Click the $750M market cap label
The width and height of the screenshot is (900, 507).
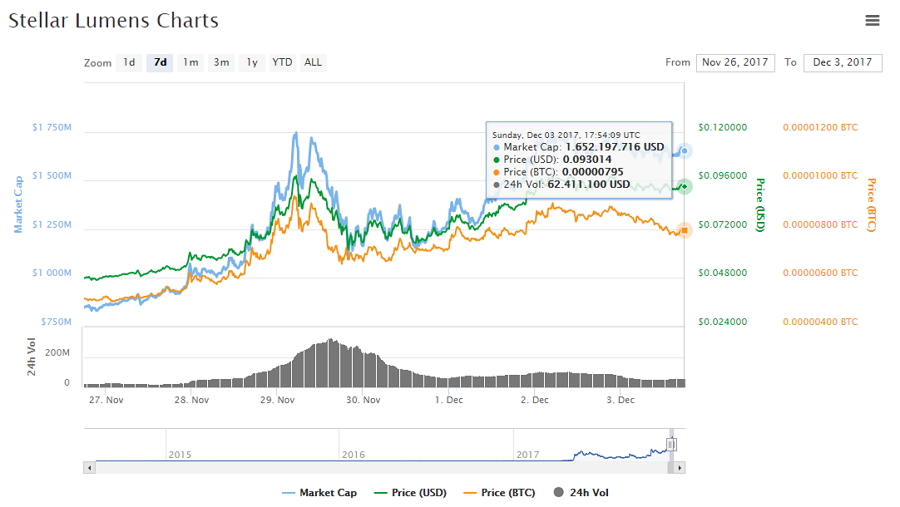click(x=56, y=322)
